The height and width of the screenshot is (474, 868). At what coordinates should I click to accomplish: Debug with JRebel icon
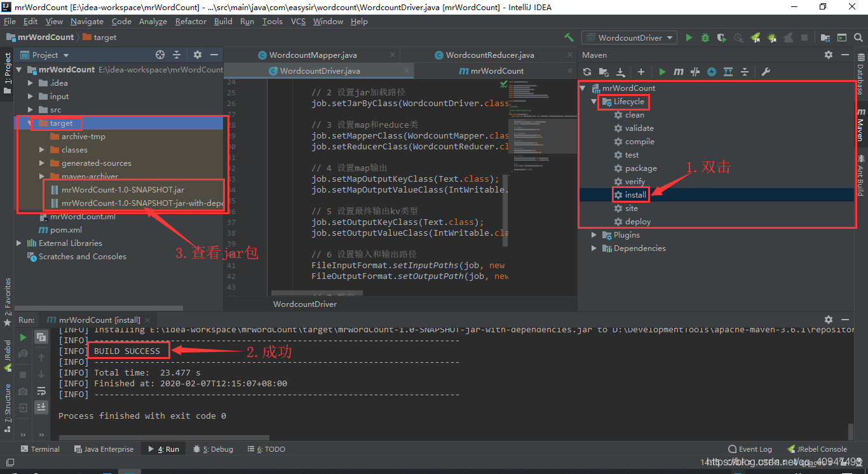coord(772,37)
